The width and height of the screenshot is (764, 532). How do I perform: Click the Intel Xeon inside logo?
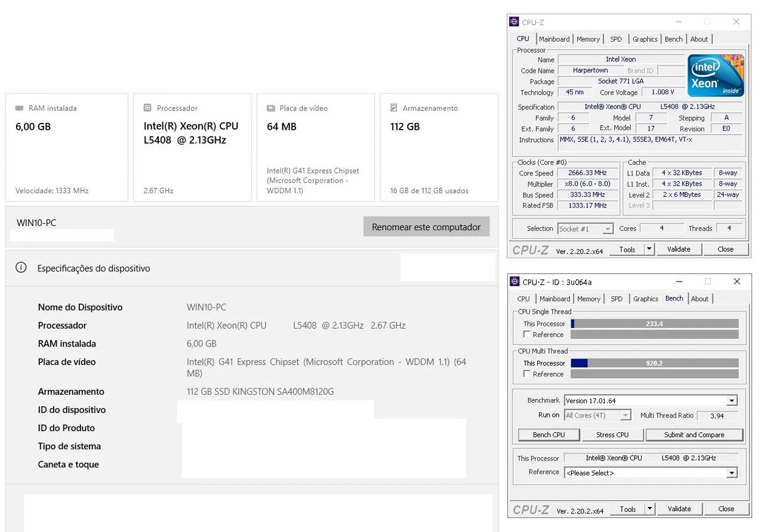(x=716, y=75)
